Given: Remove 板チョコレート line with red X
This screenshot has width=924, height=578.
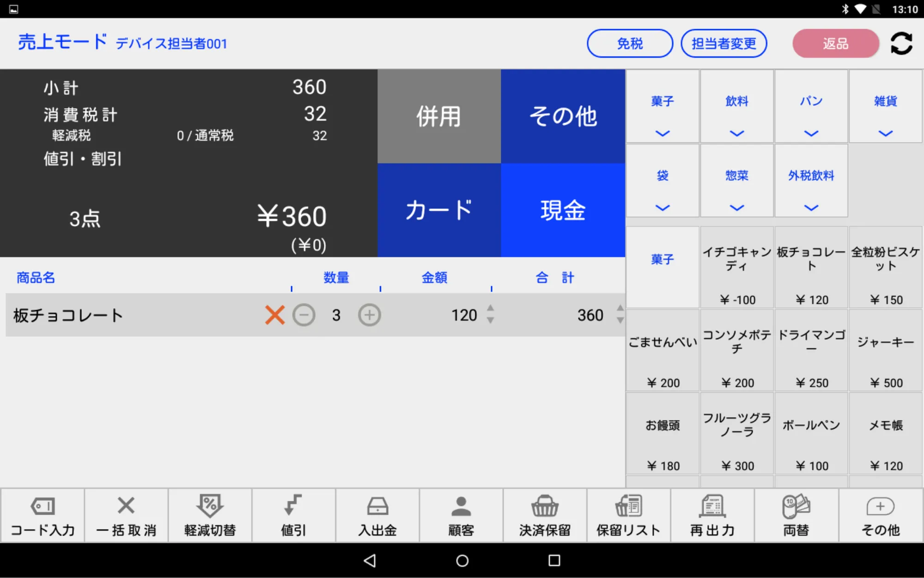Looking at the screenshot, I should coord(274,315).
